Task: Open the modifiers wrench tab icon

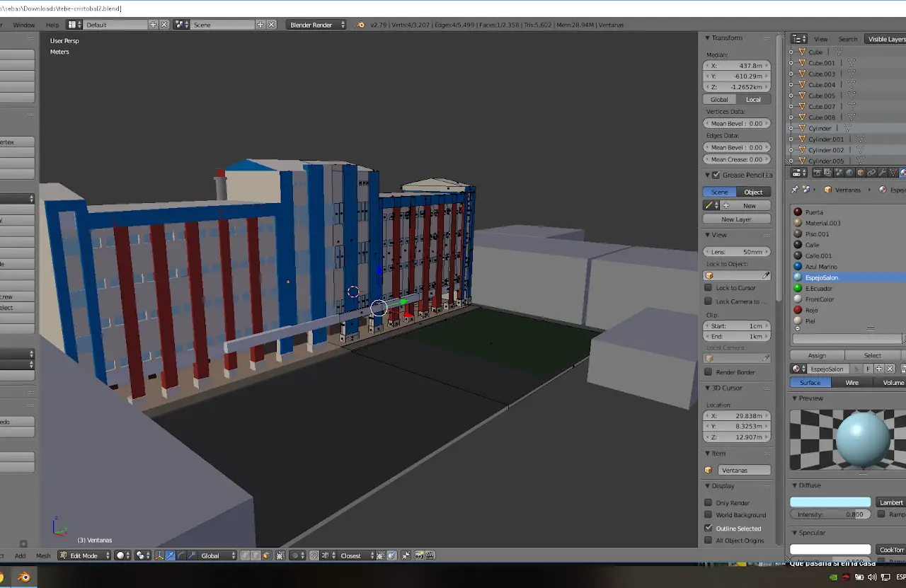Action: (x=882, y=173)
